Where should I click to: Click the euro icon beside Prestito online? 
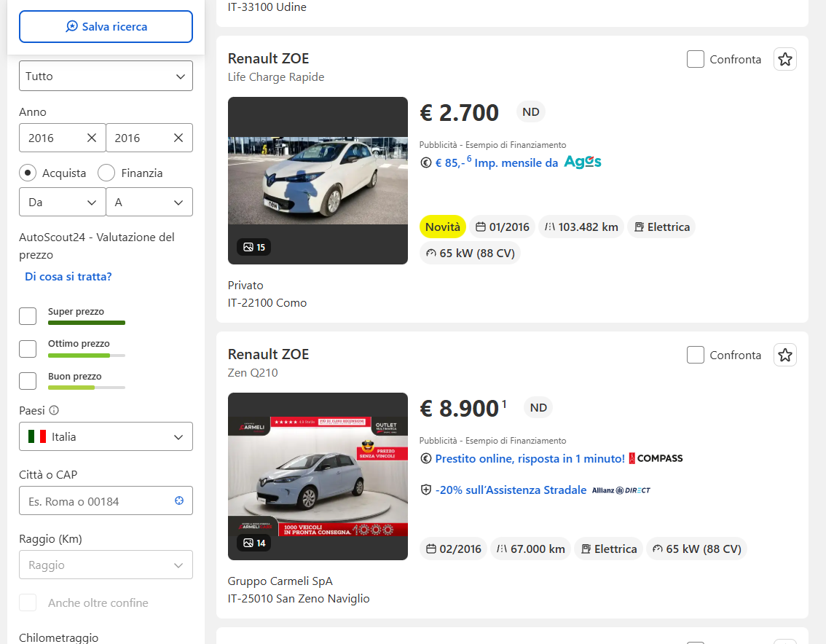[425, 458]
